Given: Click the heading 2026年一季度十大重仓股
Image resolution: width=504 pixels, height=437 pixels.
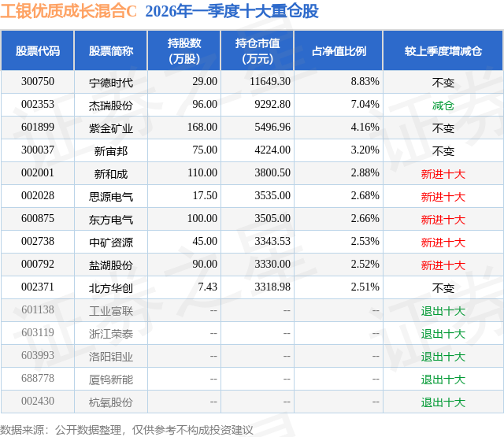Looking at the screenshot, I should tap(232, 11).
